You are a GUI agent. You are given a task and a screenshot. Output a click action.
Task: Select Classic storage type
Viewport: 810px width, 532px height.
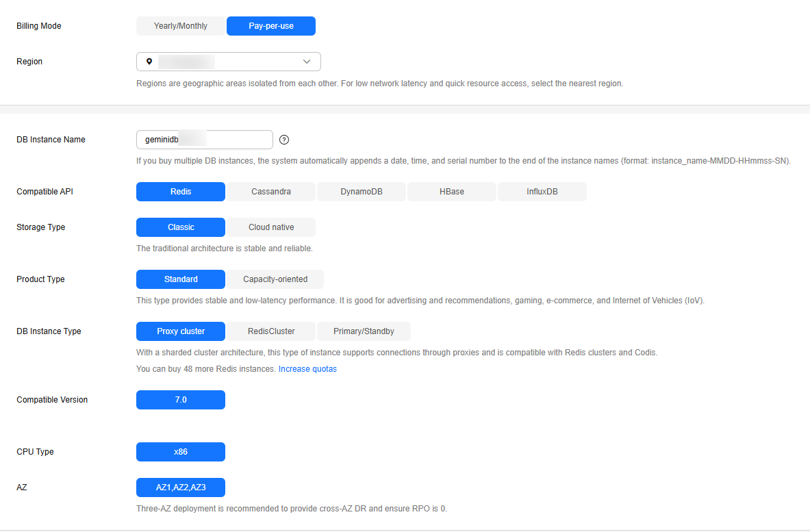[x=181, y=227]
